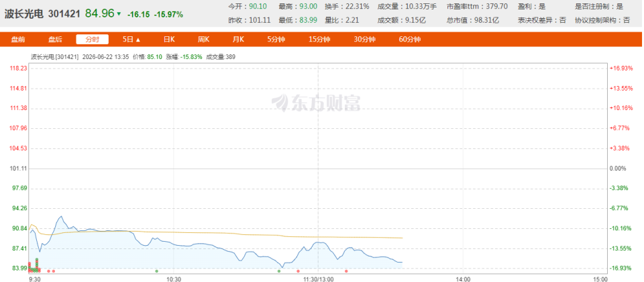644x282 pixels.
Task: Click the 协议控制架构：否 field
Action: pyautogui.click(x=602, y=20)
